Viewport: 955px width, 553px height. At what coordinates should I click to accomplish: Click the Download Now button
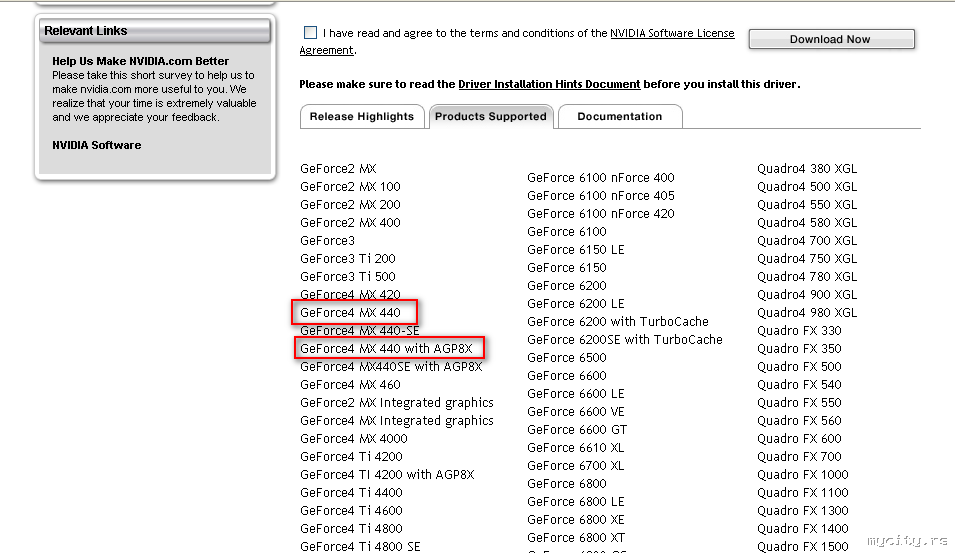831,39
